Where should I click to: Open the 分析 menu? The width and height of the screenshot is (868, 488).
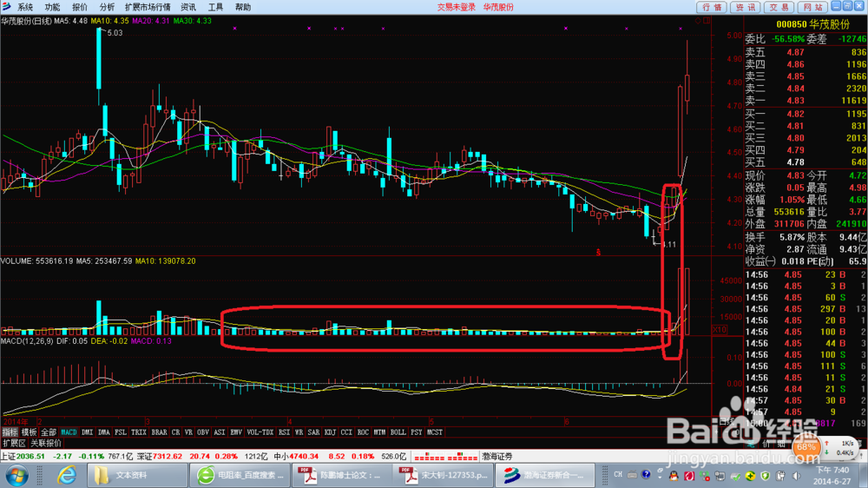[107, 7]
